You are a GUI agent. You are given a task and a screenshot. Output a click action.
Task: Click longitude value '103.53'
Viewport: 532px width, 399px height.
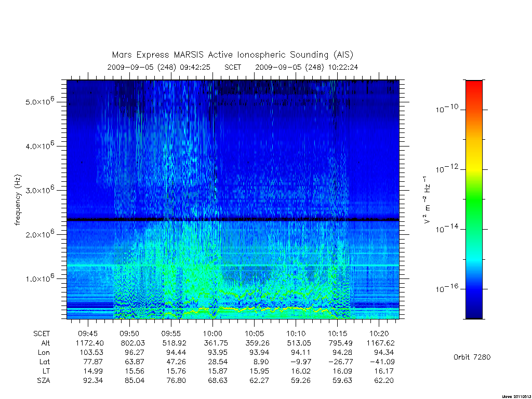91,353
